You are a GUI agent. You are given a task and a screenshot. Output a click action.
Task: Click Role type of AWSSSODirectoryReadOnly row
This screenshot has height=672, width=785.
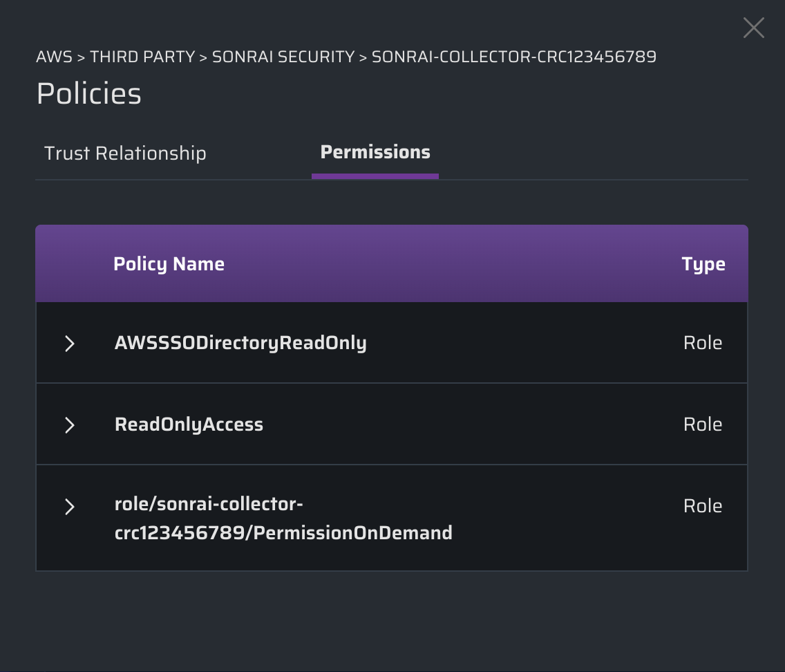pos(702,343)
